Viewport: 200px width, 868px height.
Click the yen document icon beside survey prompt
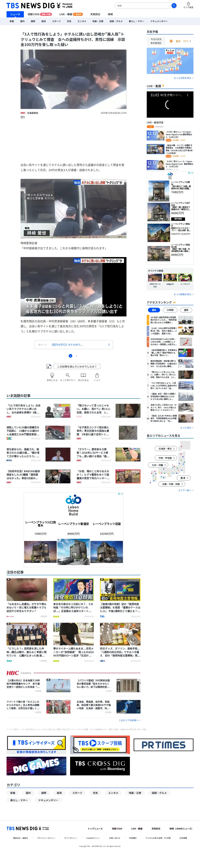point(49,367)
